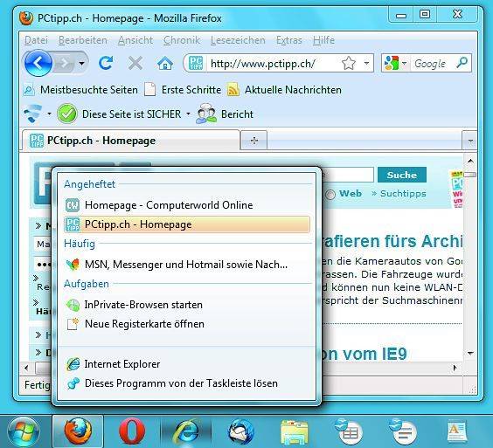Image resolution: width=493 pixels, height=448 pixels.
Task: Open the Bearbeiten menu
Action: click(83, 40)
